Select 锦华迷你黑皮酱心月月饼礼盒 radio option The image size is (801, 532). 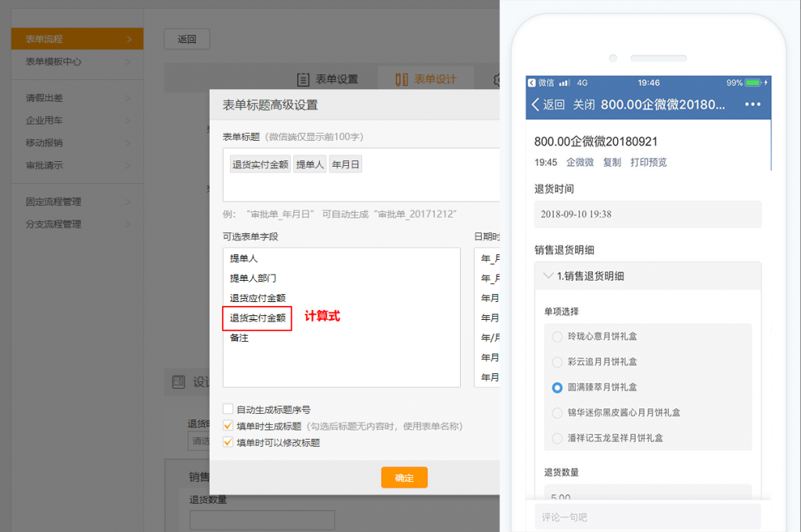click(557, 412)
